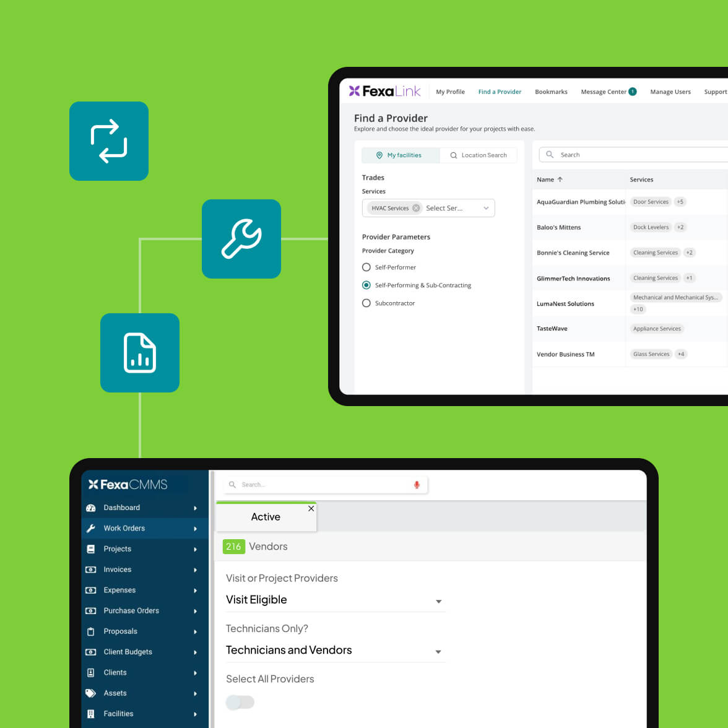Image resolution: width=728 pixels, height=728 pixels.
Task: Click the teal report document tile
Action: [x=140, y=353]
